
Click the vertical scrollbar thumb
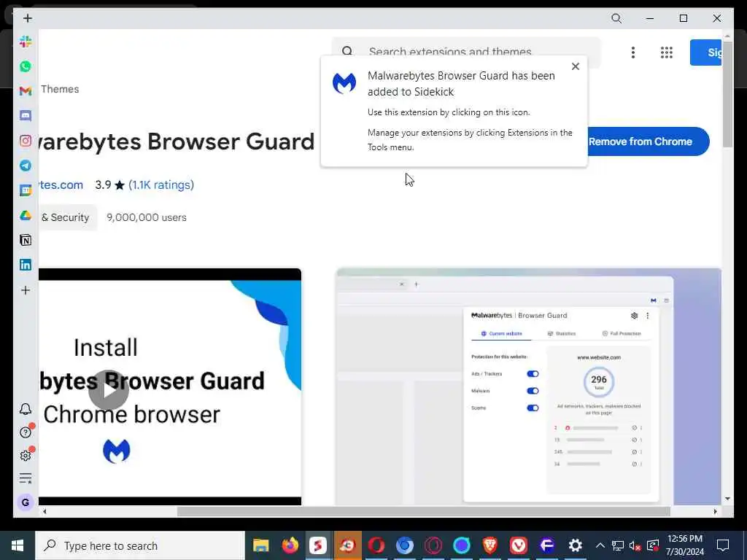pos(727,94)
